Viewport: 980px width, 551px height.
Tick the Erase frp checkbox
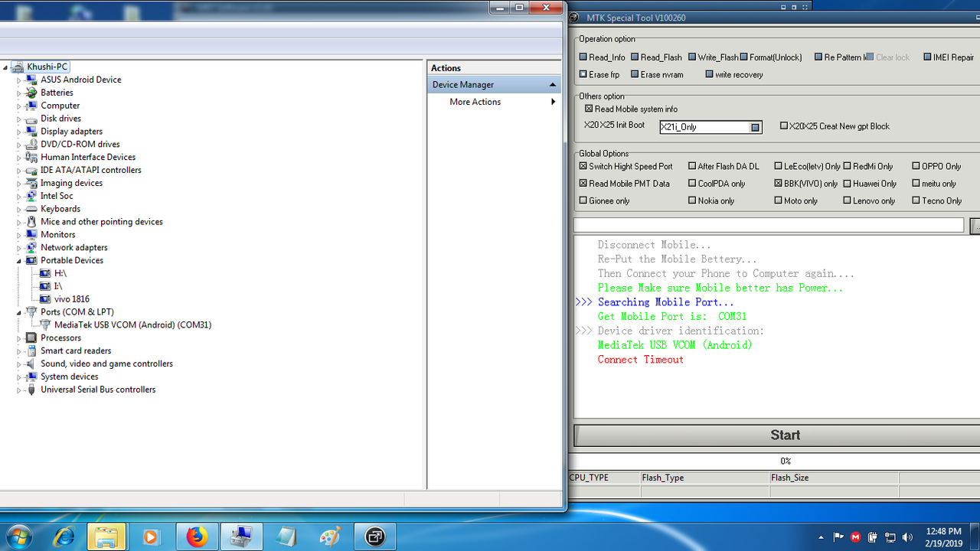point(583,74)
